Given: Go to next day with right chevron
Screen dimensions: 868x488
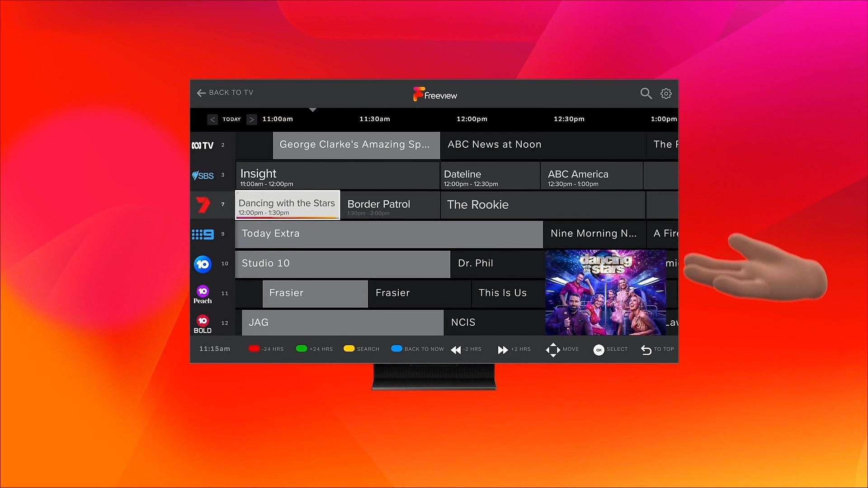Looking at the screenshot, I should click(252, 119).
